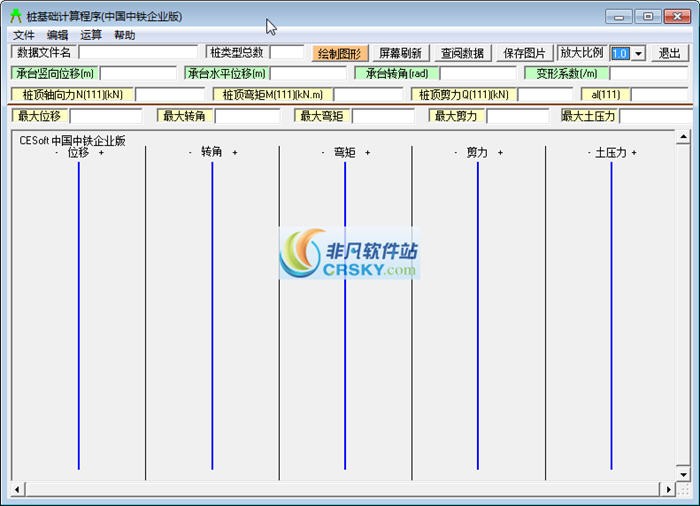Click the 保存图片 button
The height and width of the screenshot is (506, 700).
coord(524,53)
